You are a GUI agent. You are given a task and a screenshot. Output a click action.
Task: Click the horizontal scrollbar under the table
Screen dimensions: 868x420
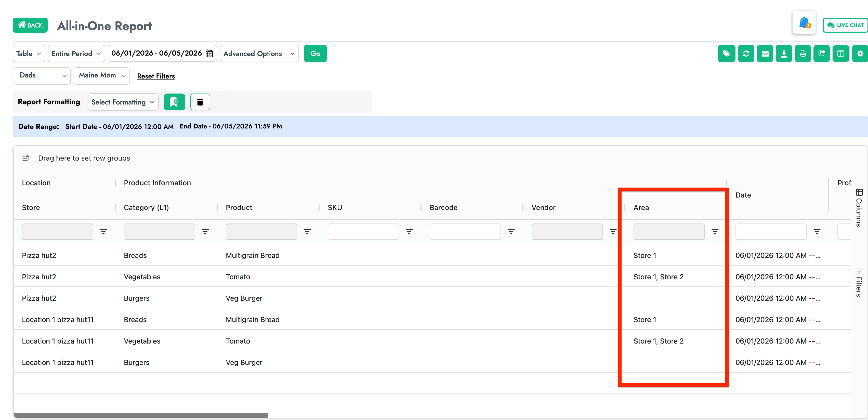pos(141,415)
